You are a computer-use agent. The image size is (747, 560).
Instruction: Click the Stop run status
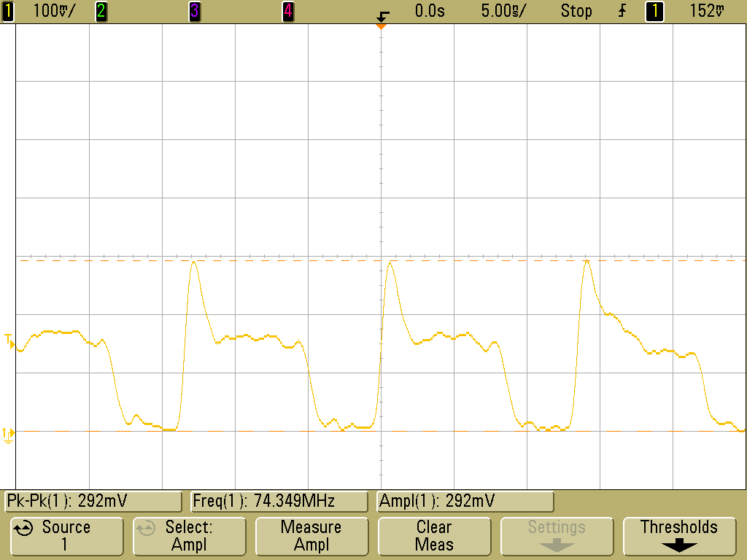pyautogui.click(x=576, y=11)
